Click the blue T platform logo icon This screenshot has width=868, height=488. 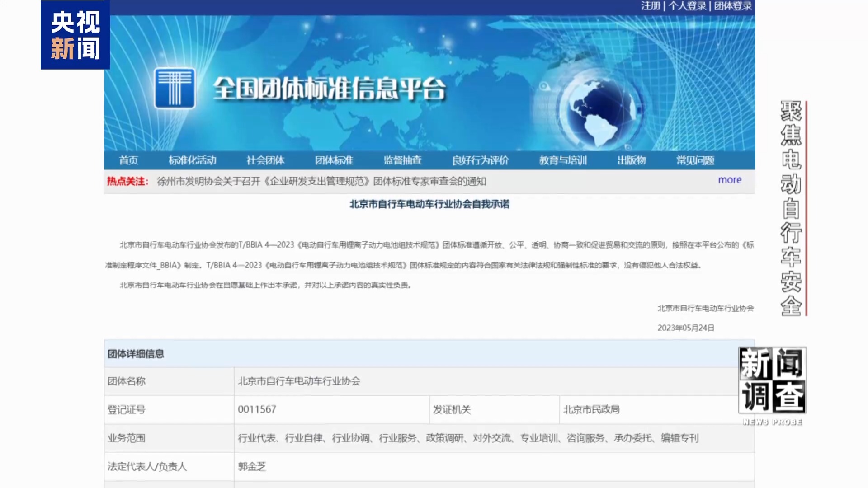click(175, 88)
